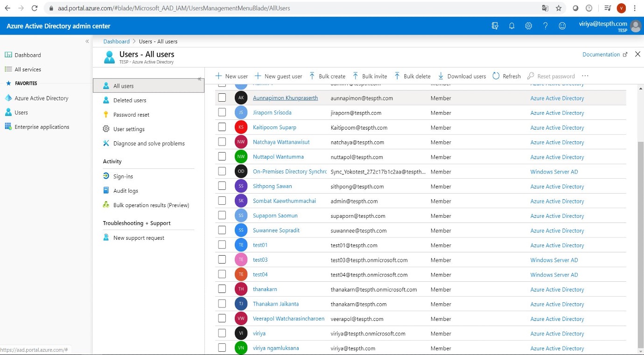Click the translate page icon
The width and height of the screenshot is (644, 355).
pos(545,8)
